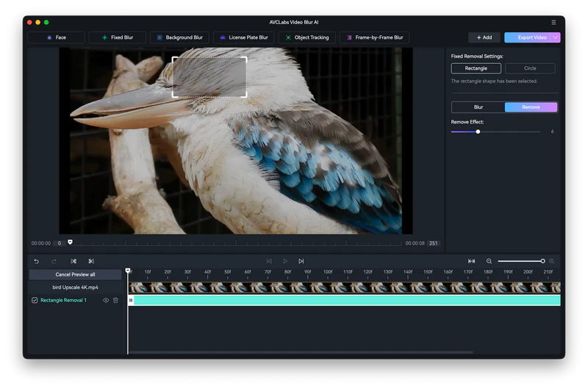This screenshot has height=389, width=588.
Task: Click the video thumbnail strip in timeline
Action: coord(344,288)
